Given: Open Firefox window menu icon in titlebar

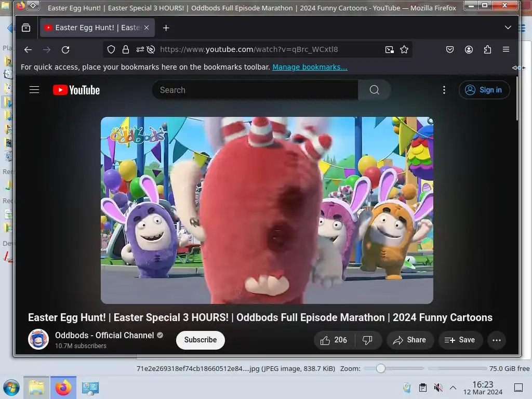Looking at the screenshot, I should click(20, 6).
